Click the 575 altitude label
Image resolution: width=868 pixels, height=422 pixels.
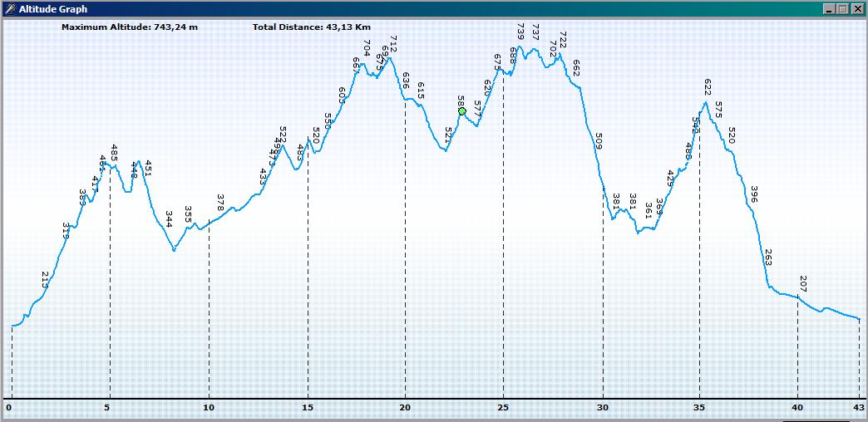(x=718, y=109)
